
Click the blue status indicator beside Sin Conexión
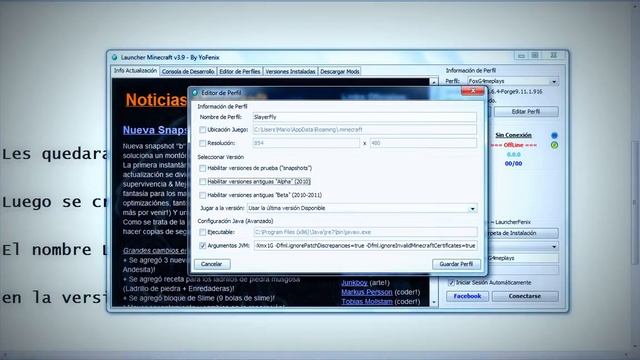(x=554, y=135)
